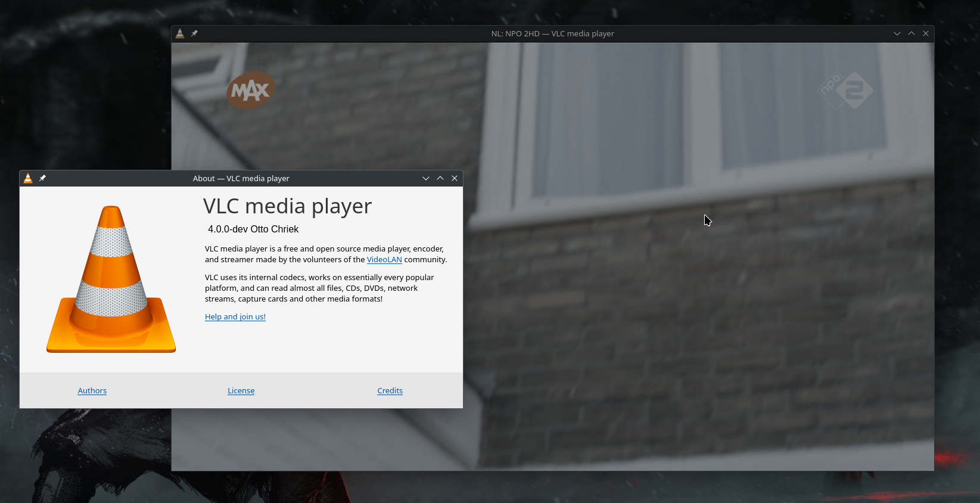Maximize the About dialog with up chevron
Screen dimensions: 980x503
click(440, 178)
